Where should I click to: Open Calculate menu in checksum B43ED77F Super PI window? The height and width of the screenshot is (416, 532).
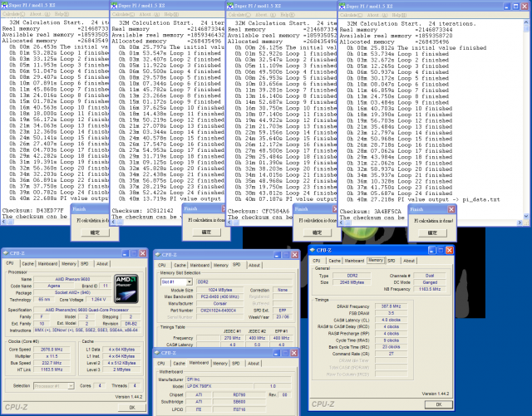click(x=13, y=14)
